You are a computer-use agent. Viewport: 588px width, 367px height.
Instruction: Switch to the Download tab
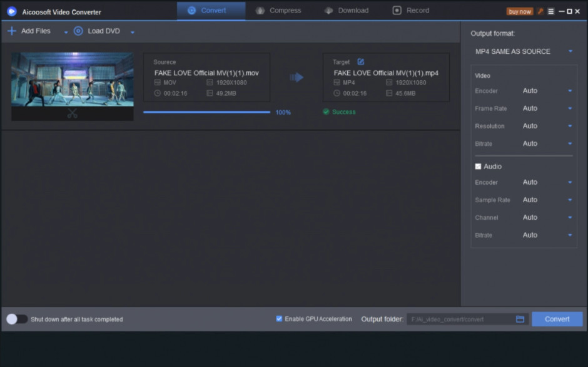(347, 11)
